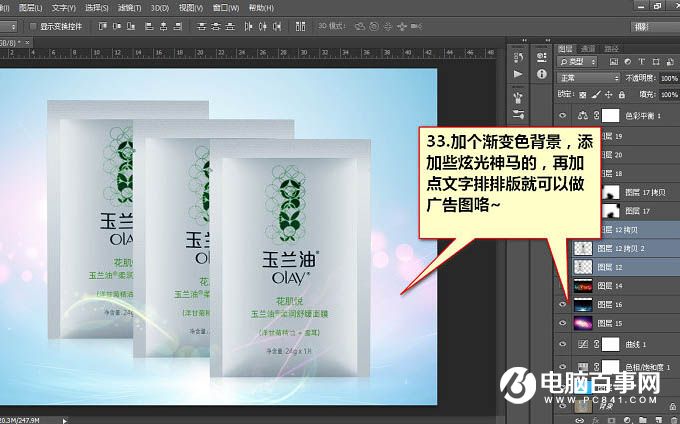Click the distribute left edges icon

point(248,26)
